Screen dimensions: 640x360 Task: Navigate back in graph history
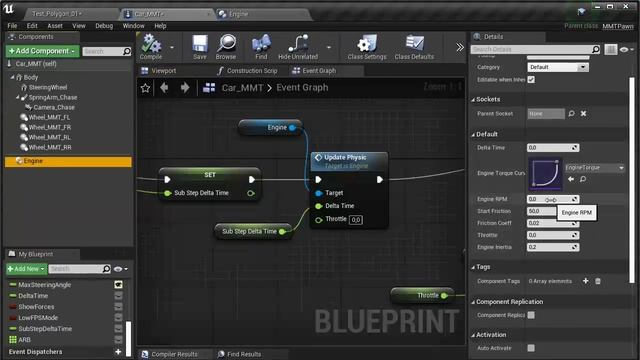click(x=164, y=87)
